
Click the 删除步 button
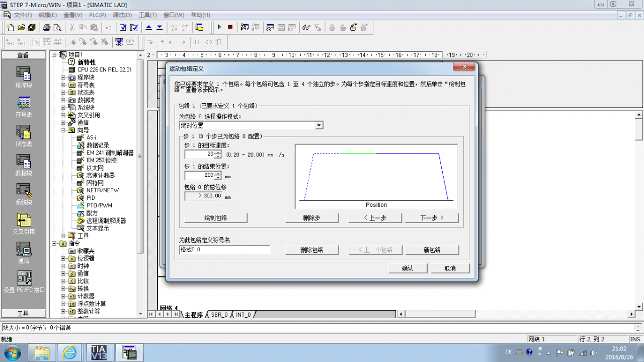point(312,218)
